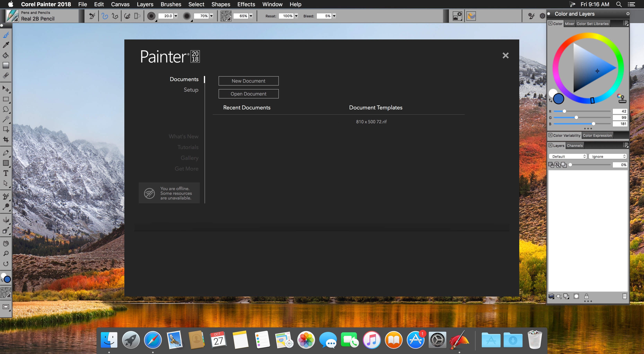The image size is (644, 354).
Task: Select the Lasso tool
Action: click(x=6, y=109)
